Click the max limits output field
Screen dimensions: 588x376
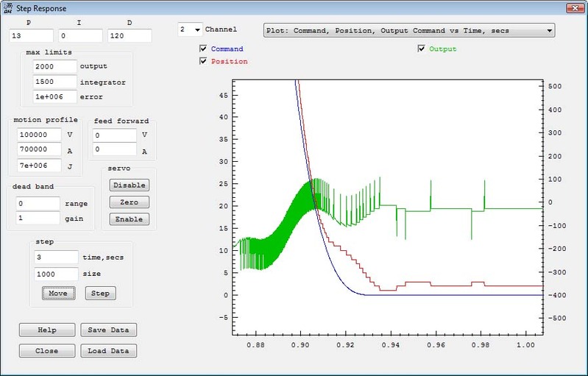point(54,67)
